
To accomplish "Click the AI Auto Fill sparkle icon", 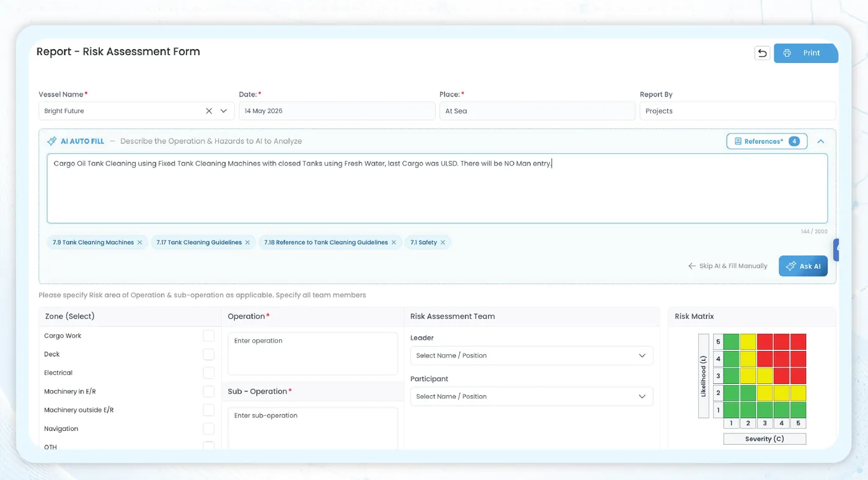I will pos(52,141).
